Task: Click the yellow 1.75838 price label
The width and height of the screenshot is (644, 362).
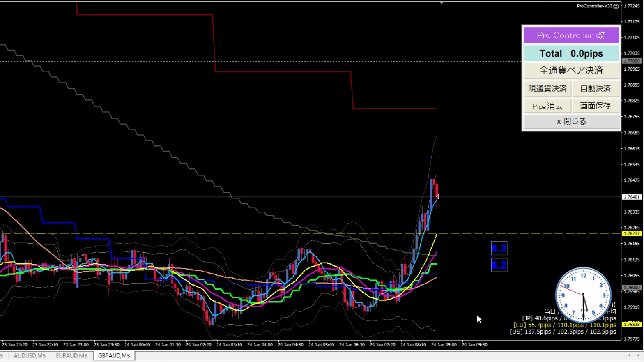Action: click(632, 325)
